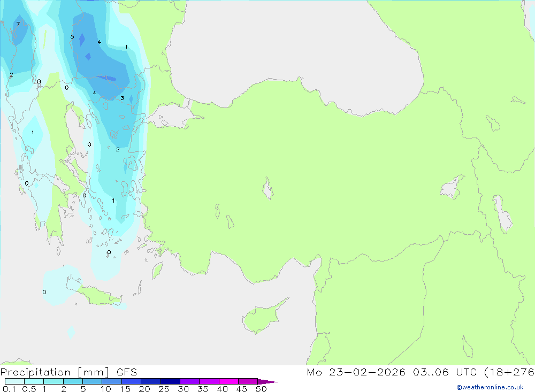Click the '7' precipitation value on the map
This screenshot has height=392, width=535.
click(18, 24)
